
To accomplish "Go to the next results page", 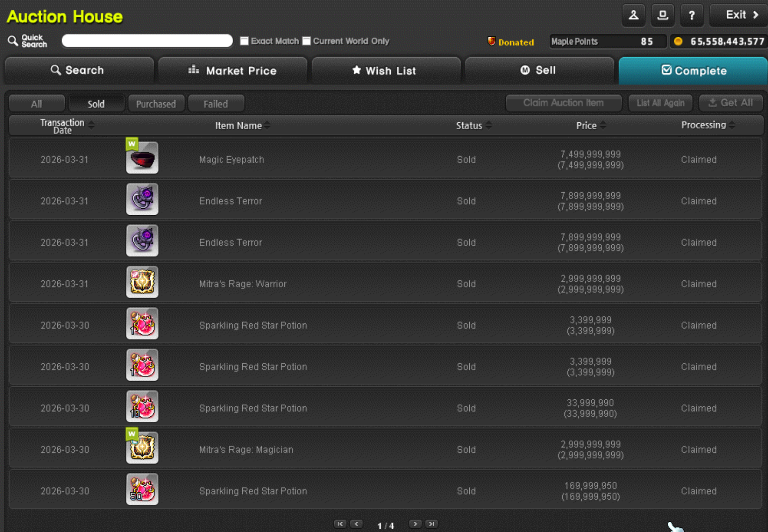I will (415, 524).
